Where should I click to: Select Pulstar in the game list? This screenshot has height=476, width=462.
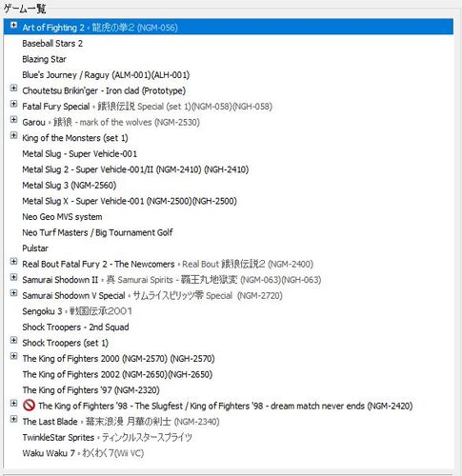(x=35, y=248)
